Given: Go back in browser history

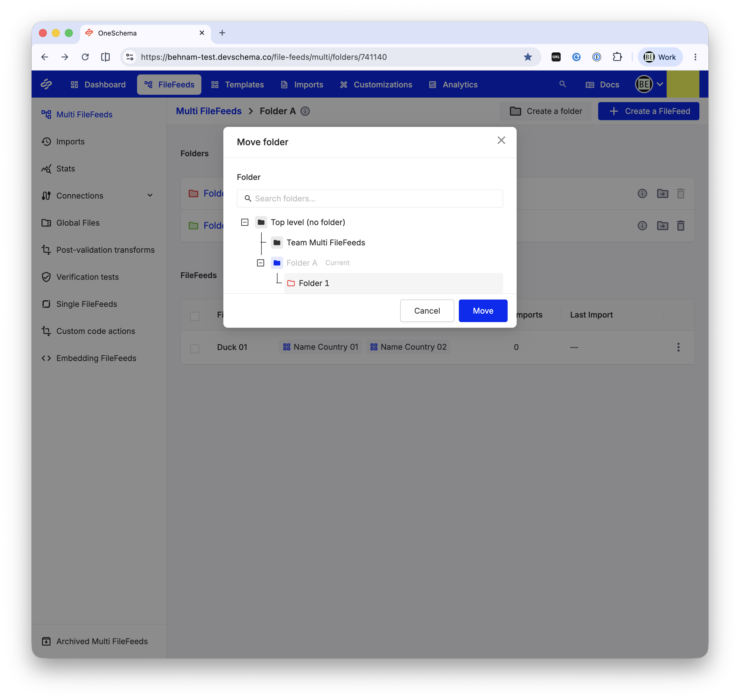Looking at the screenshot, I should [x=45, y=57].
